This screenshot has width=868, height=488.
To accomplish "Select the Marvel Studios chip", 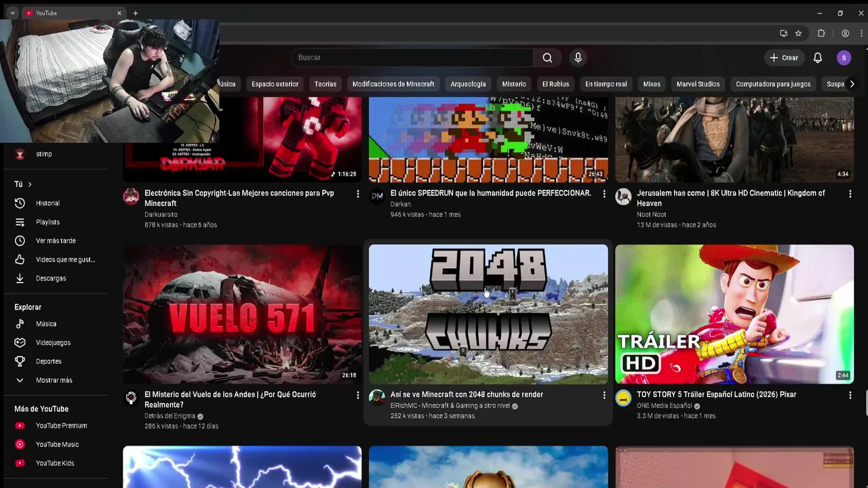I will click(698, 84).
